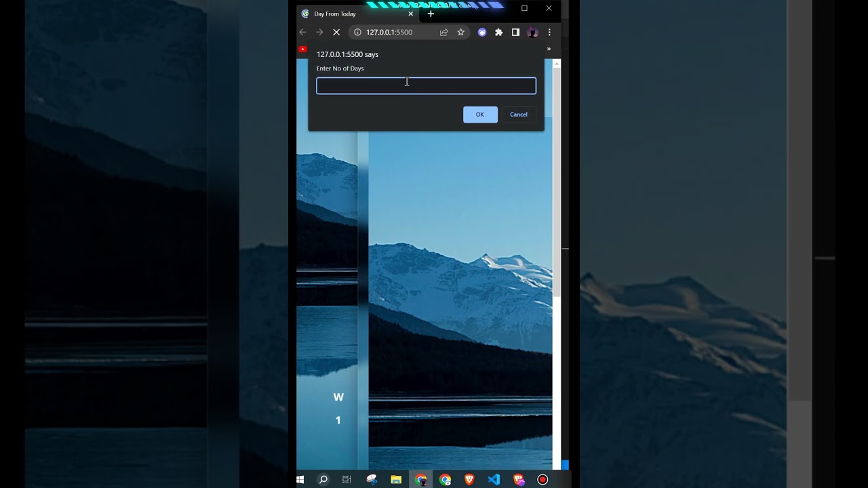Screen dimensions: 868x488
Task: Open the red screen recorder taskbar icon
Action: coord(542,480)
